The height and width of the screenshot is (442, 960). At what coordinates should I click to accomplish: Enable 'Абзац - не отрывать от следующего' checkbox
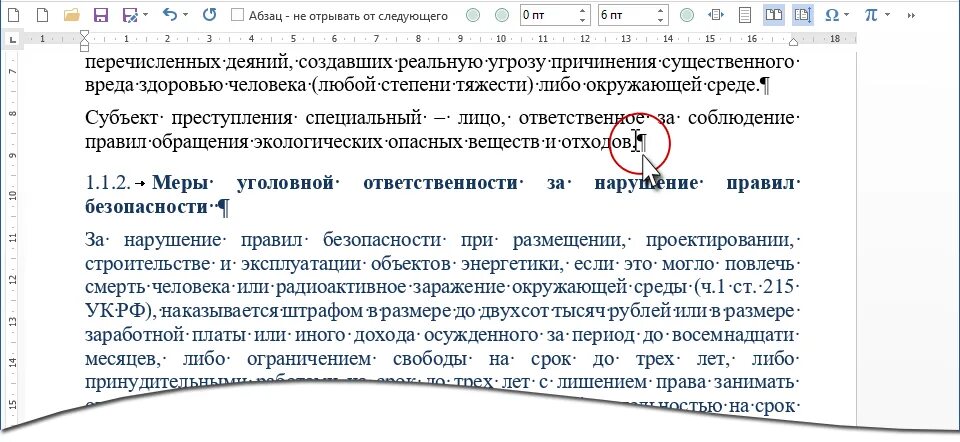238,15
